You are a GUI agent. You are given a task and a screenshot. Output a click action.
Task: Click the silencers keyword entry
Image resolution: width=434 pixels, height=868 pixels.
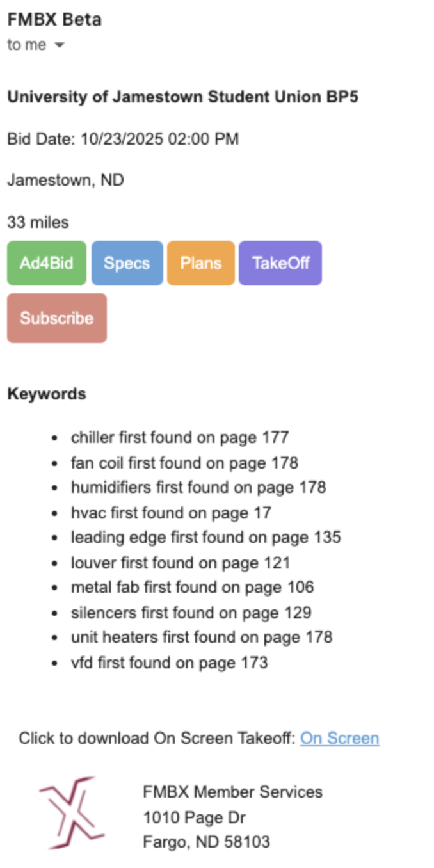tap(191, 613)
